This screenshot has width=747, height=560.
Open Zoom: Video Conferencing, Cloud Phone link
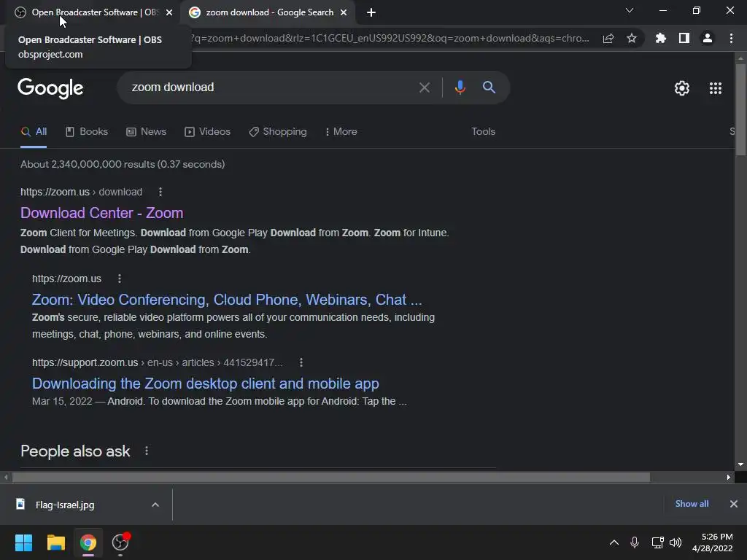pos(227,300)
